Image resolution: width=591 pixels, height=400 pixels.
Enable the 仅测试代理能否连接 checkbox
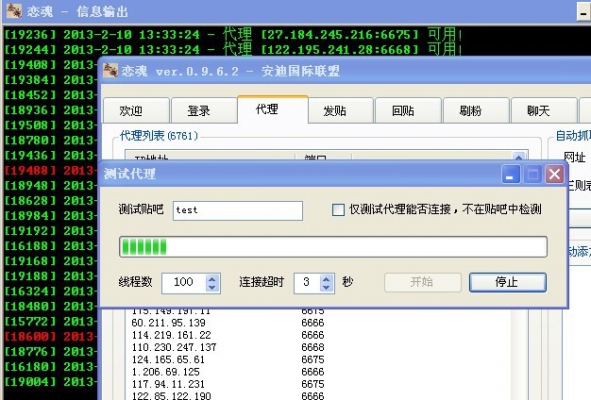[338, 210]
